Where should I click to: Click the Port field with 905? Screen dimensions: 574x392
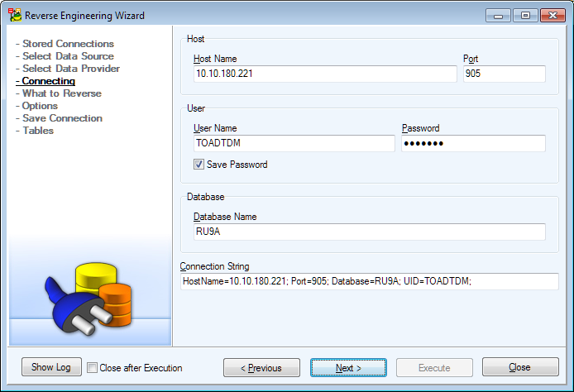(504, 74)
